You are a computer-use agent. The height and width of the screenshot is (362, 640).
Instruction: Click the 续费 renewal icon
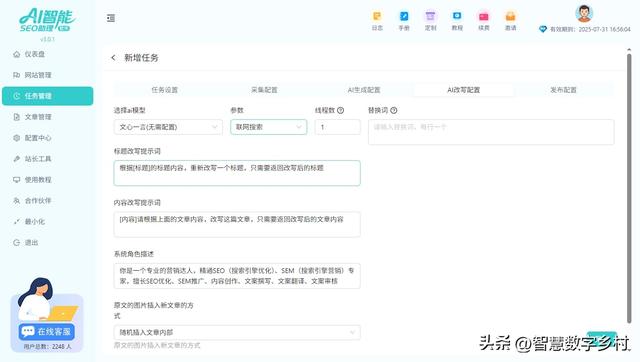coord(484,20)
